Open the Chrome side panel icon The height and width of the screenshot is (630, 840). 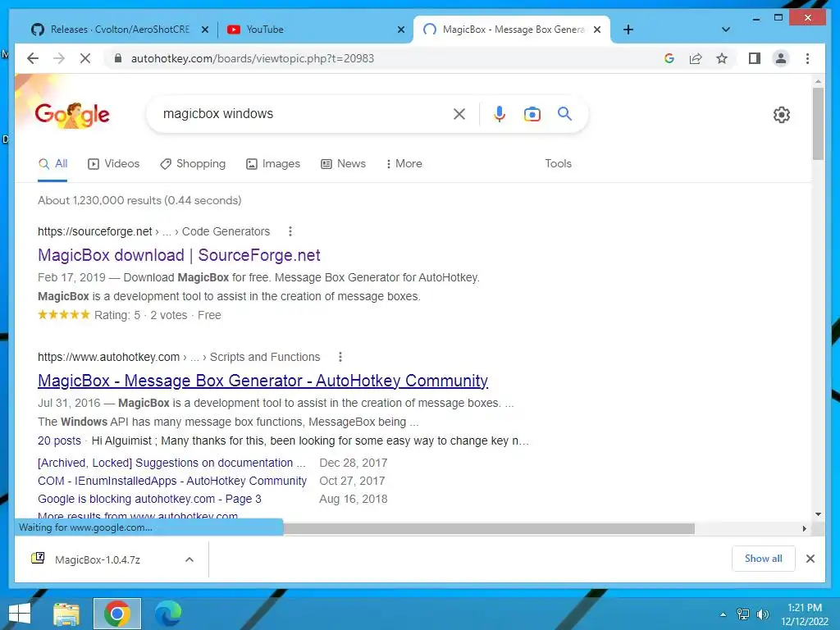click(755, 58)
